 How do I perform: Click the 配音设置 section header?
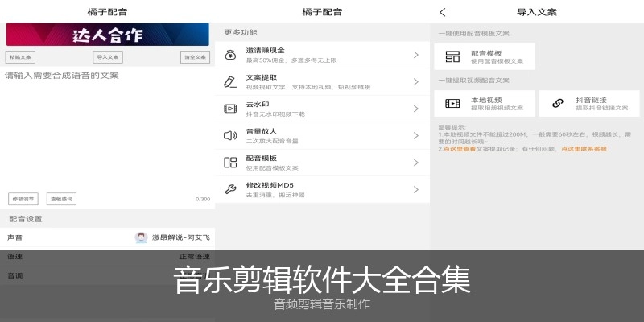(26, 219)
